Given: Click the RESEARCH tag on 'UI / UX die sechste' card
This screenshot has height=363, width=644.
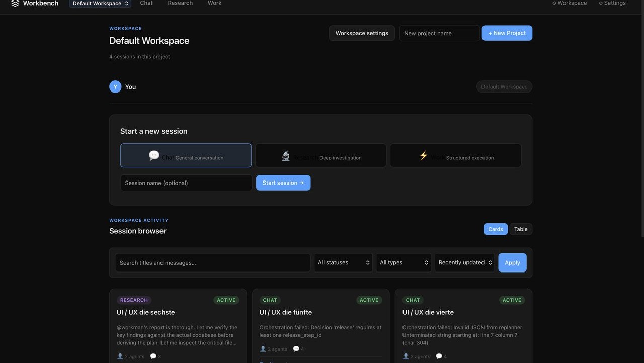Looking at the screenshot, I should coord(134,300).
